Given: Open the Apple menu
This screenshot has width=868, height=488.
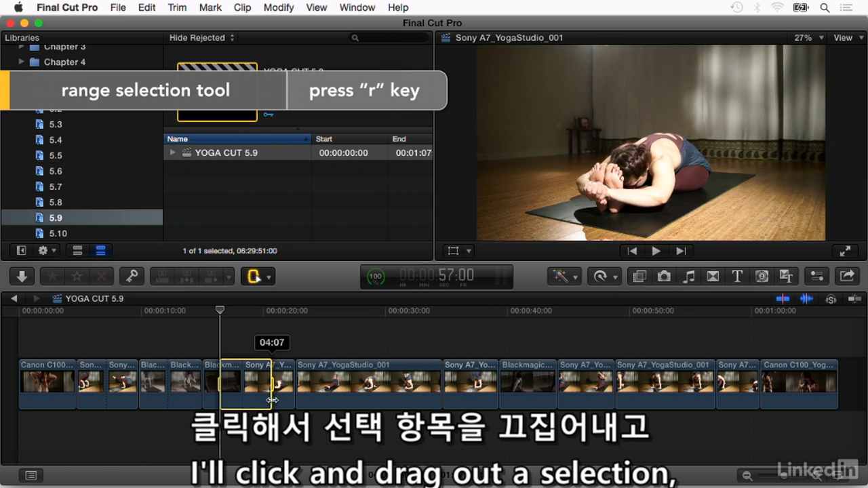Looking at the screenshot, I should click(18, 7).
